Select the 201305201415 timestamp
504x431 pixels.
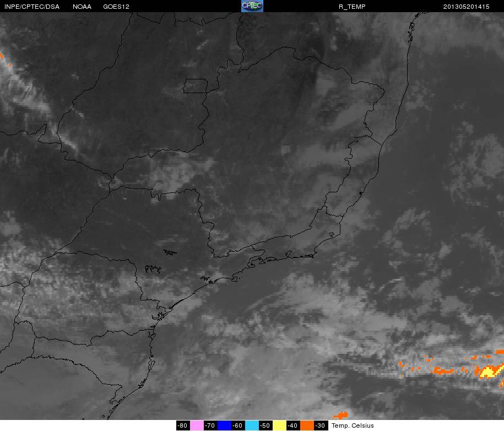[x=467, y=7]
